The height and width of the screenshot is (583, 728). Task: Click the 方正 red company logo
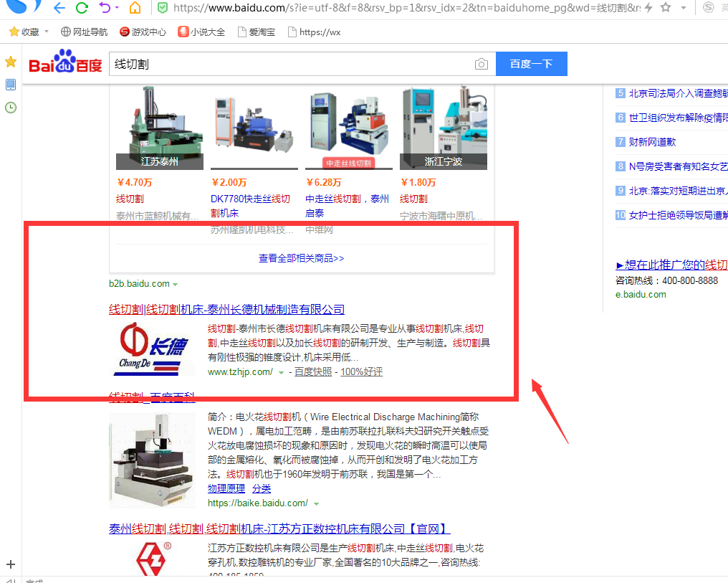coord(153,559)
